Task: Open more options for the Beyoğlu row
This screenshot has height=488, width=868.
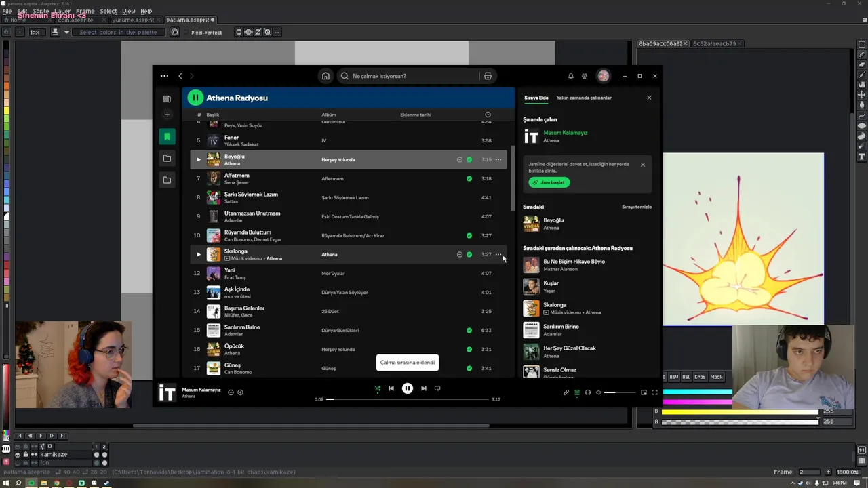Action: pos(498,159)
